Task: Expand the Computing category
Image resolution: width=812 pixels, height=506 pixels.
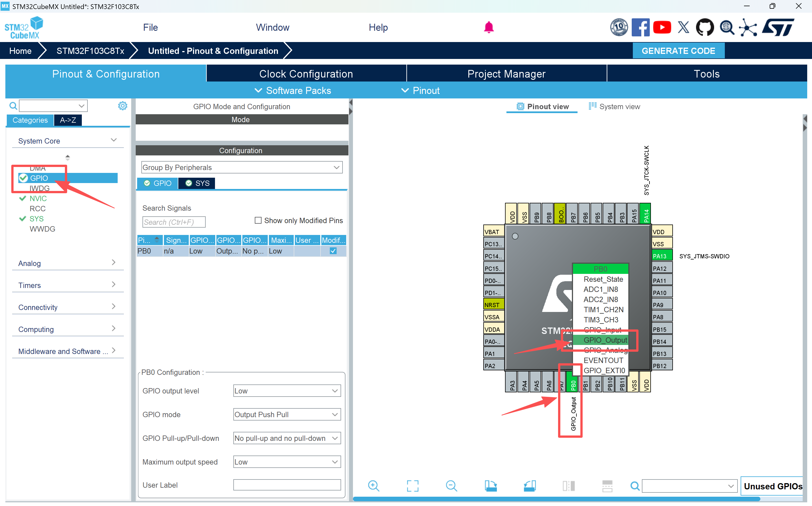Action: [68, 329]
